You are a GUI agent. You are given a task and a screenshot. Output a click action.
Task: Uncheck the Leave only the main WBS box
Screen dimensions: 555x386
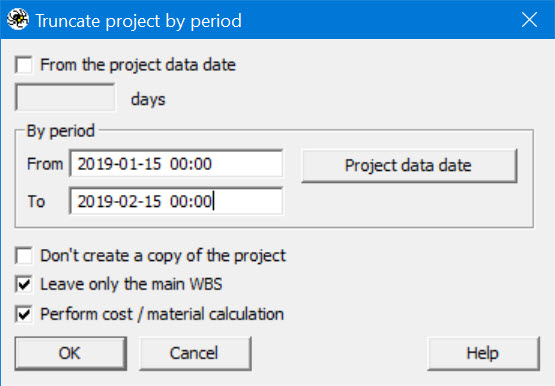click(24, 284)
